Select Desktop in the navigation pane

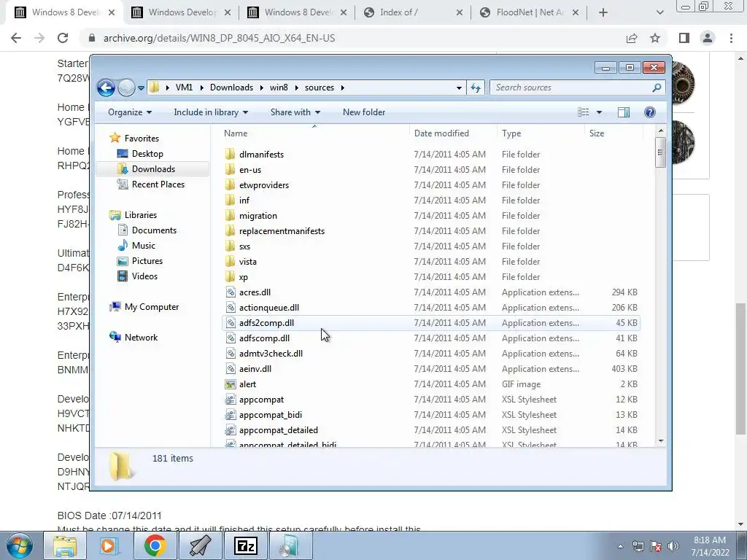[x=147, y=154]
